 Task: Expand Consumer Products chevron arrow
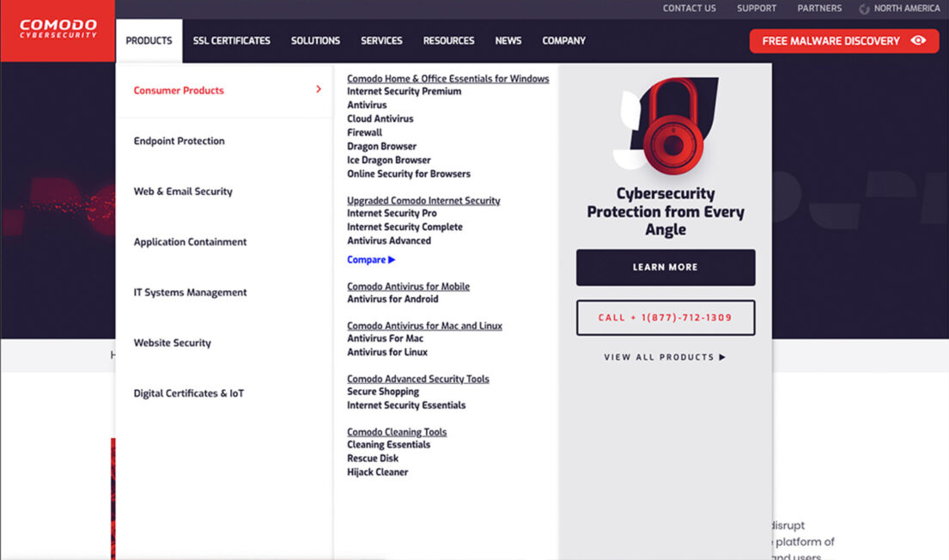[319, 89]
